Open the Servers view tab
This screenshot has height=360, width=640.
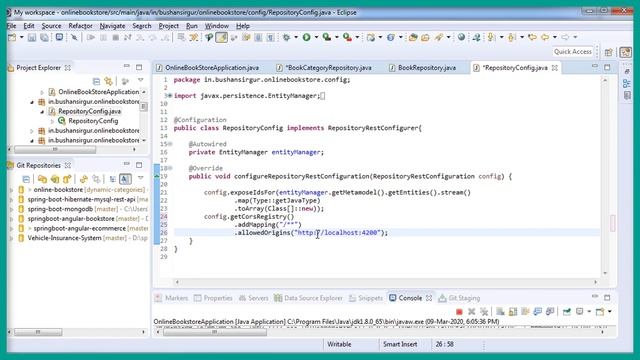(x=253, y=298)
